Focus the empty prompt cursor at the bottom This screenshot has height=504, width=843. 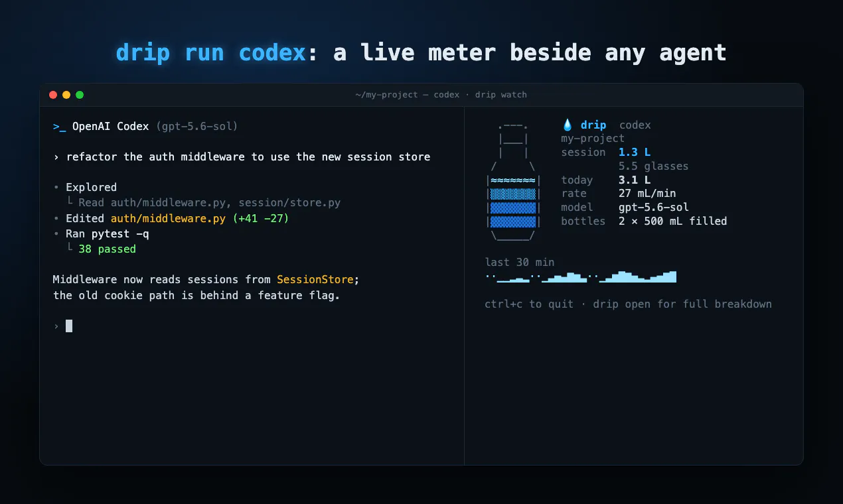69,326
